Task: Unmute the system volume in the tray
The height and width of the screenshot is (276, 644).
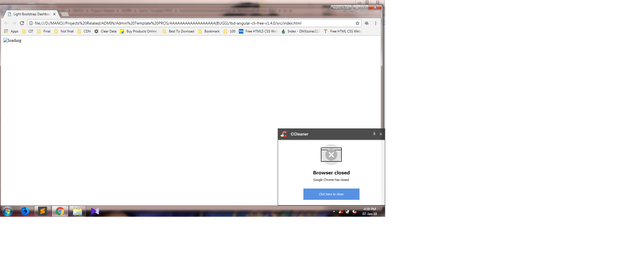Action: pos(355,211)
